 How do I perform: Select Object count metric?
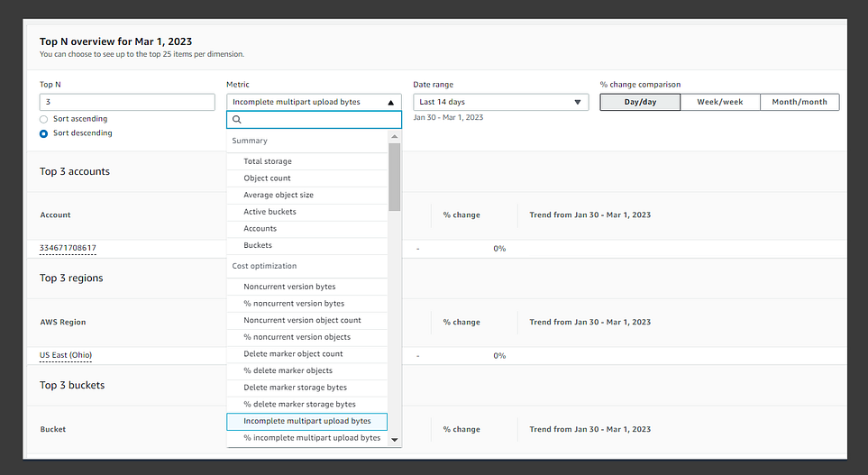[x=268, y=178]
